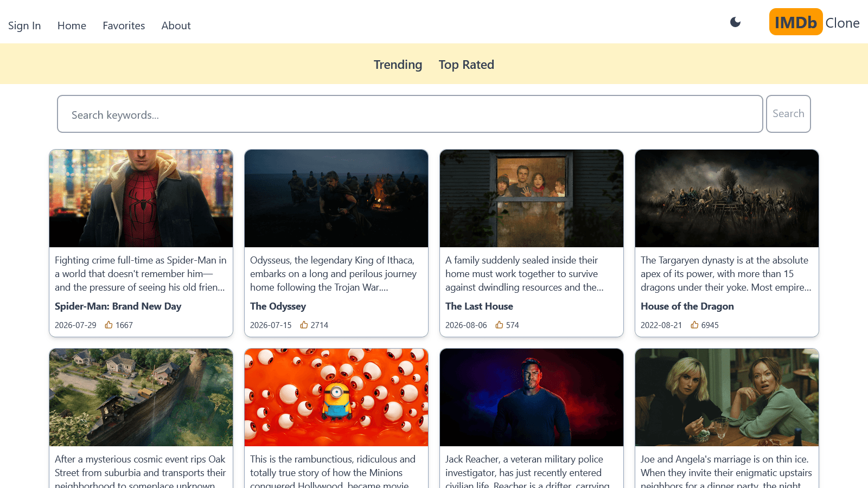Open The Last House poster image

point(532,198)
